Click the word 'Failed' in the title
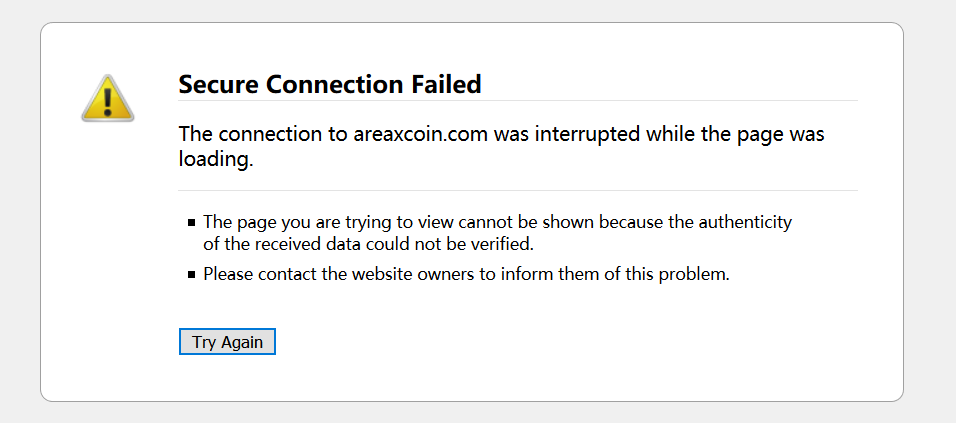 [446, 84]
